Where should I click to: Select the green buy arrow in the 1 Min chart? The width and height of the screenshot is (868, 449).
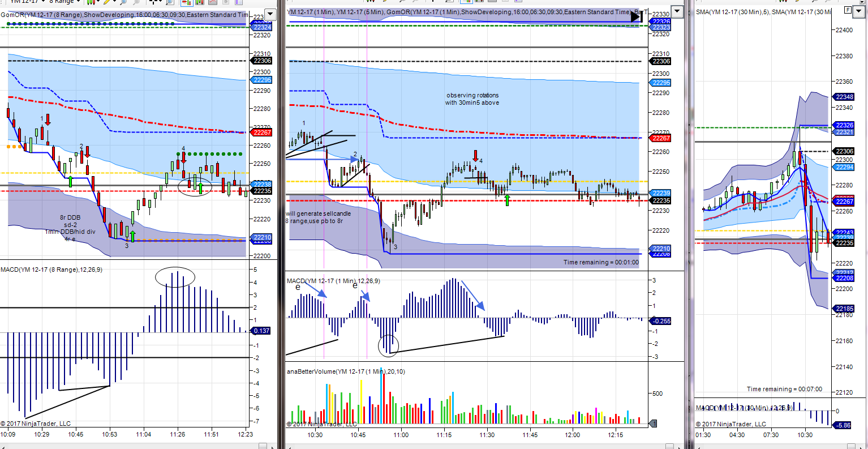pos(508,200)
